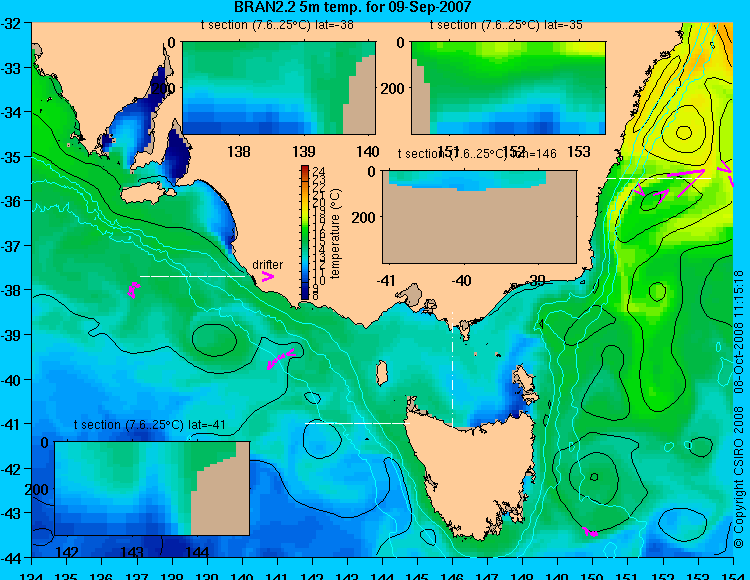Click the -34 label on the latitude axis

pos(11,112)
